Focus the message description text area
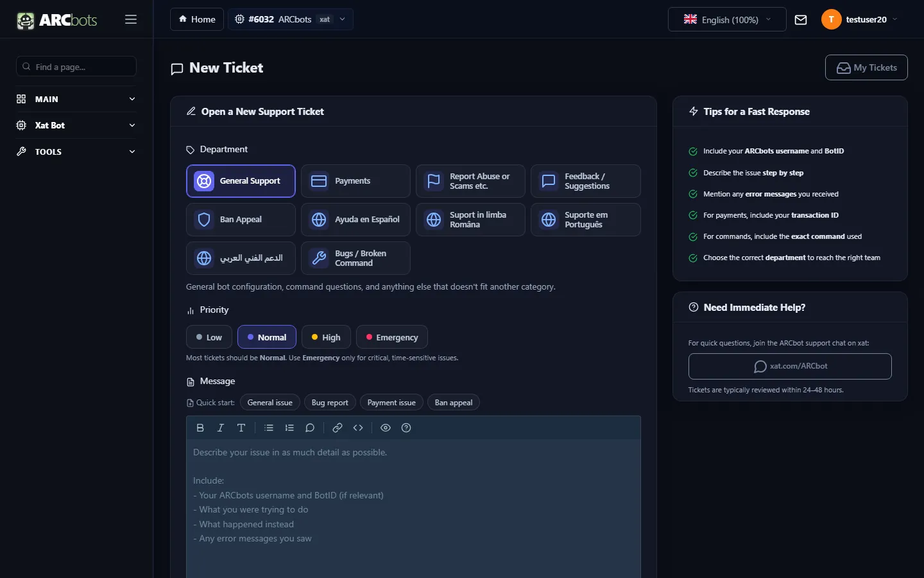Viewport: 924px width, 578px height. [413, 509]
